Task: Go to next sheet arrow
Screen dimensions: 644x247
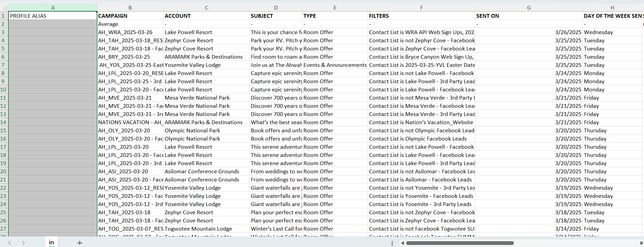Action: [23, 243]
